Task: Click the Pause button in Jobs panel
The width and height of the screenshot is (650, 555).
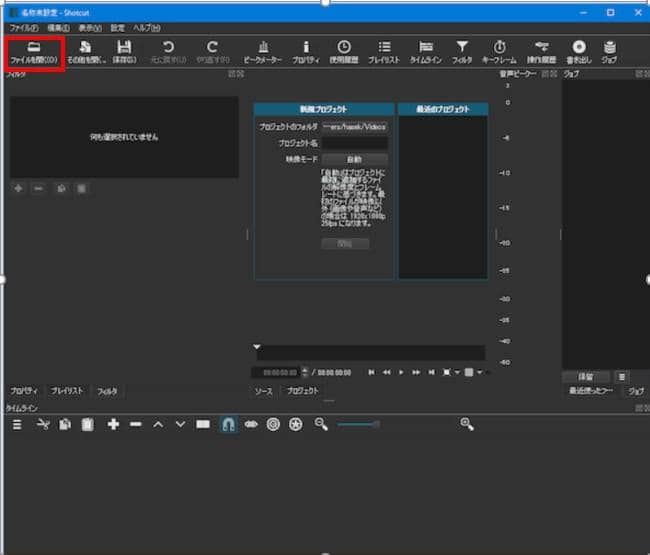Action: pos(586,377)
